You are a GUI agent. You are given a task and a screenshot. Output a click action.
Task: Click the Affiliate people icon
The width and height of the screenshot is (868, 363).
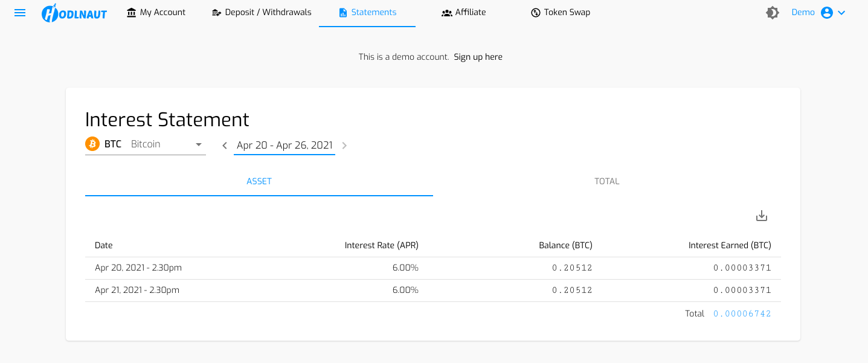pos(447,13)
